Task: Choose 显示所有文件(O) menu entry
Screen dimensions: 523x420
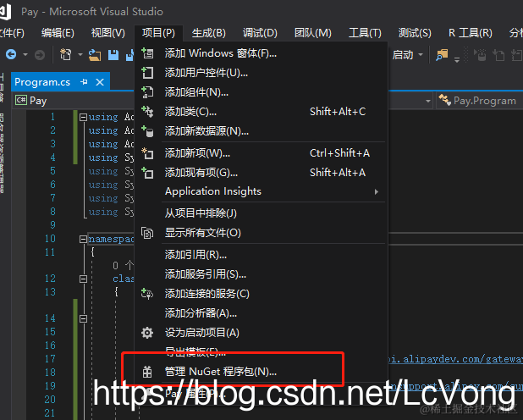Action: coord(261,233)
